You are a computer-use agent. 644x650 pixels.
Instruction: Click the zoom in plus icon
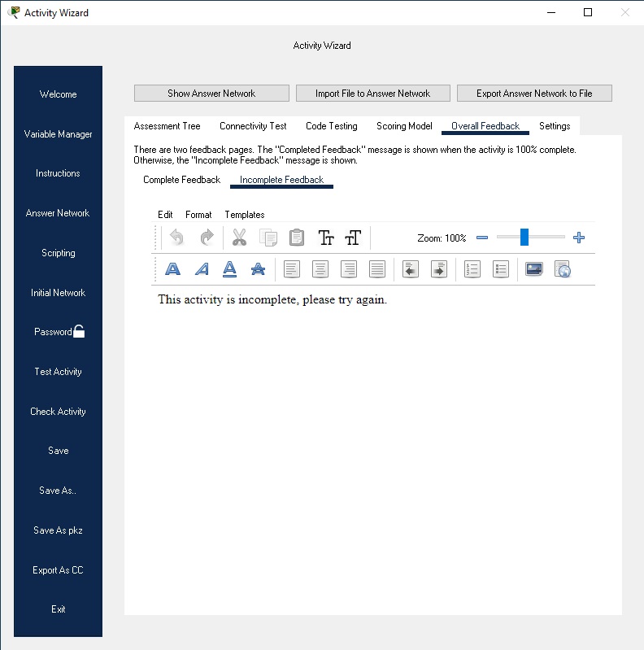[579, 238]
